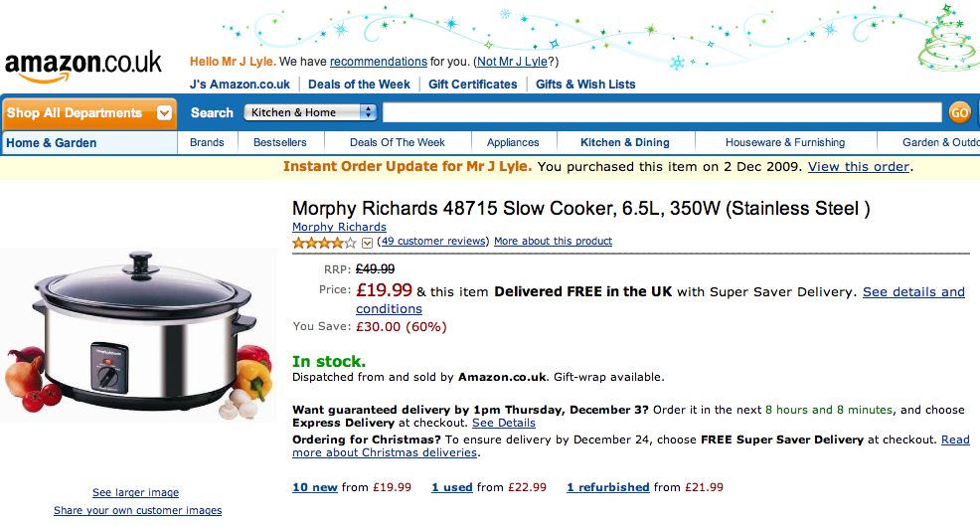
Task: Click the Amazon.co.uk logo
Action: (83, 66)
